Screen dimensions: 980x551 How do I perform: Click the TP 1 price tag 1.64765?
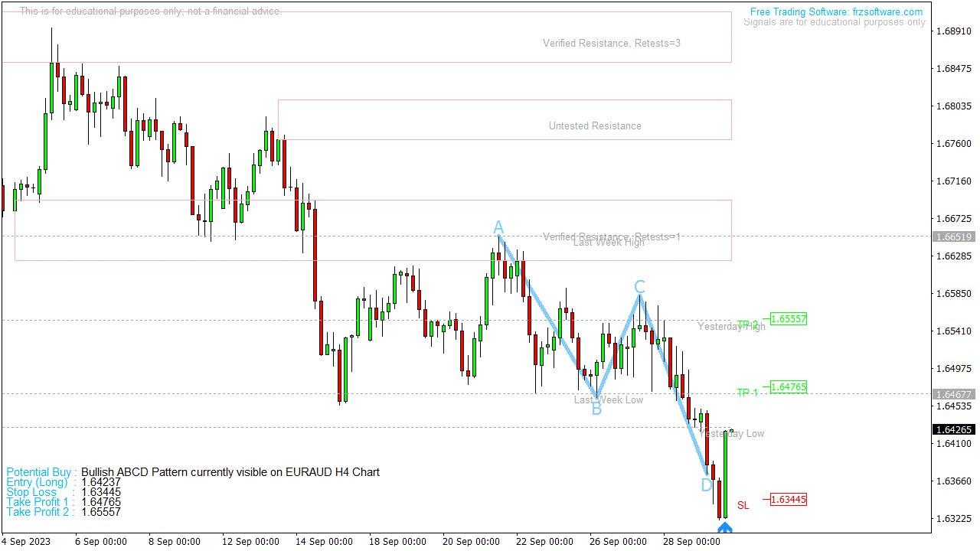click(x=789, y=387)
